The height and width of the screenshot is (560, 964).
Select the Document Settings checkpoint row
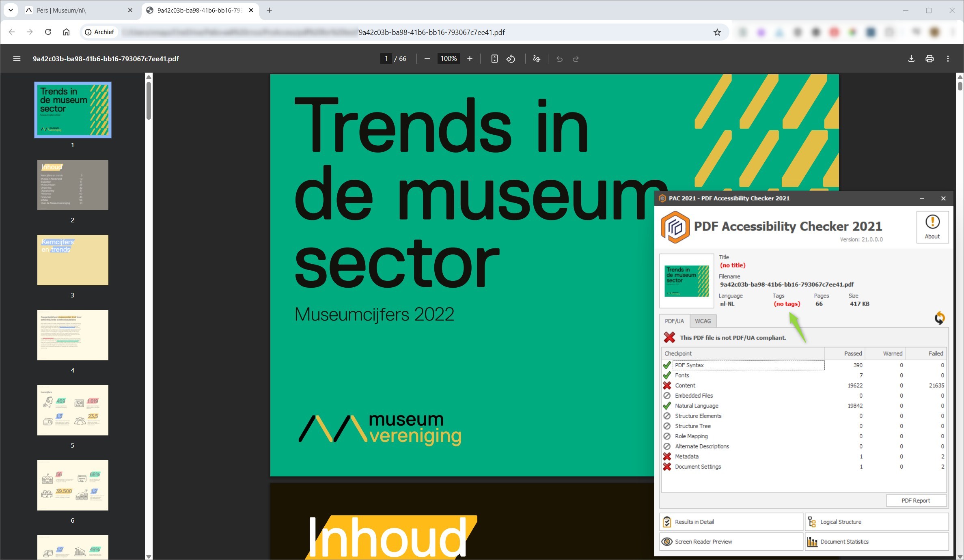click(804, 467)
